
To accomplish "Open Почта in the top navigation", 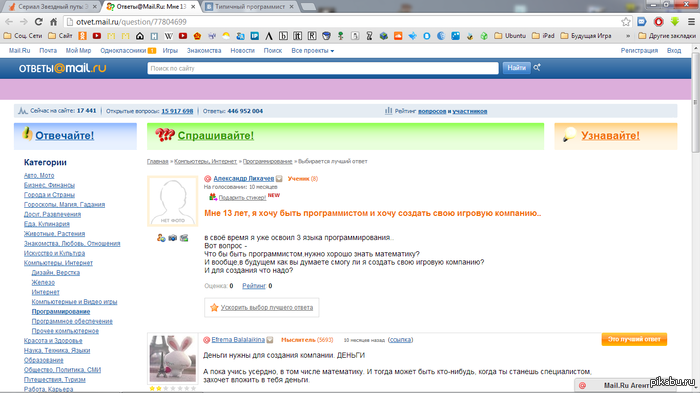I will [x=48, y=51].
